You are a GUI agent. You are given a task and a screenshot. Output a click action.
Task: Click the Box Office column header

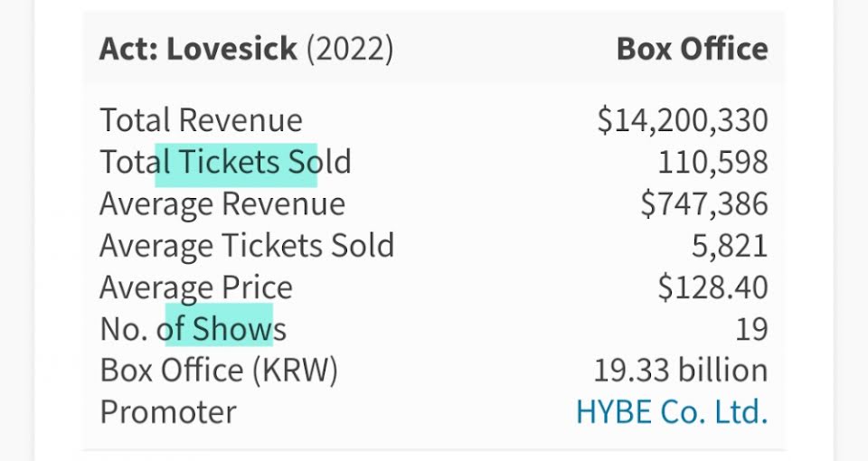pyautogui.click(x=692, y=49)
